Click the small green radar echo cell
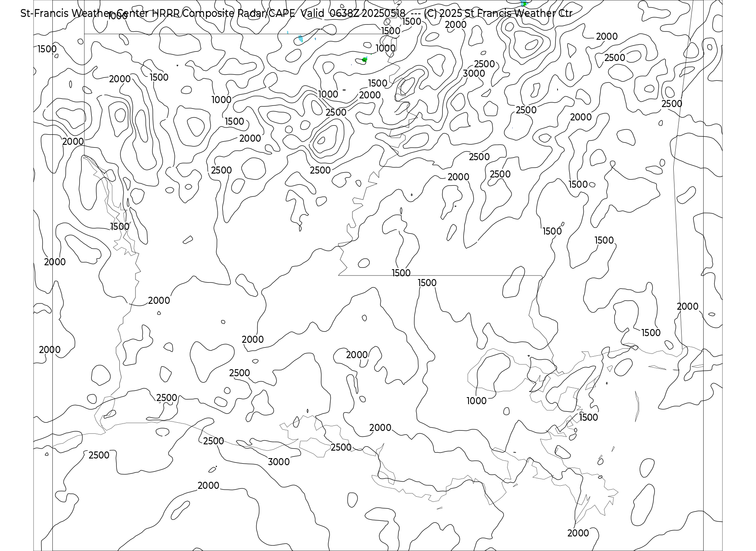 365,59
